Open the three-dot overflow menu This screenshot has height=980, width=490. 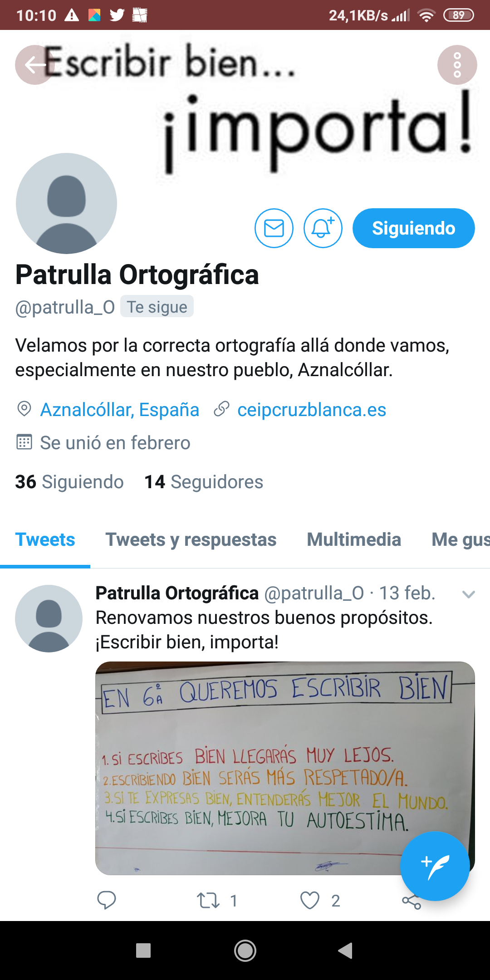(x=457, y=65)
